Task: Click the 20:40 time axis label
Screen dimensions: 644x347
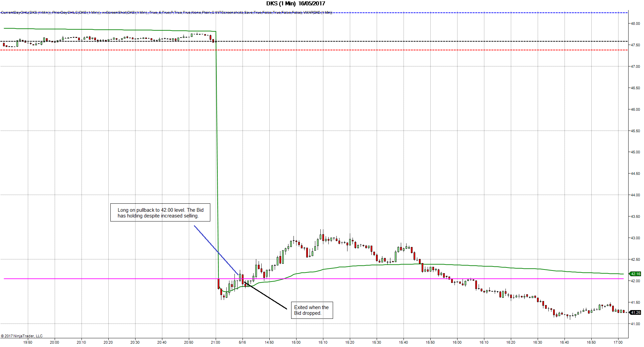Action: tap(162, 342)
